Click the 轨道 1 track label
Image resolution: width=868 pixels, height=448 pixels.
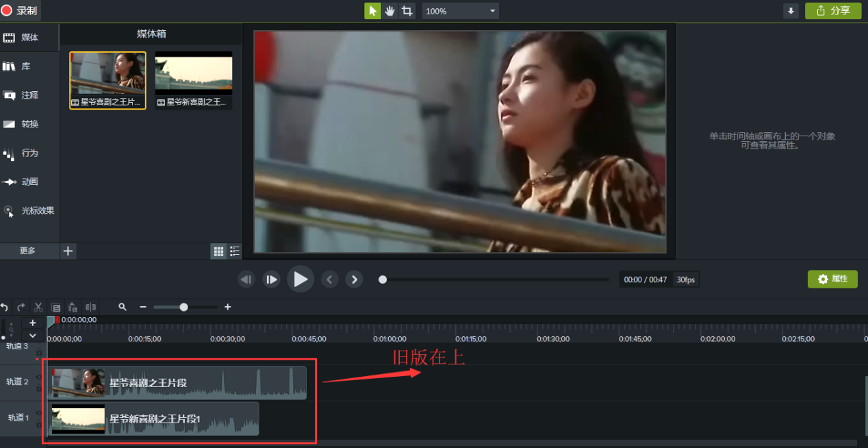pos(18,417)
